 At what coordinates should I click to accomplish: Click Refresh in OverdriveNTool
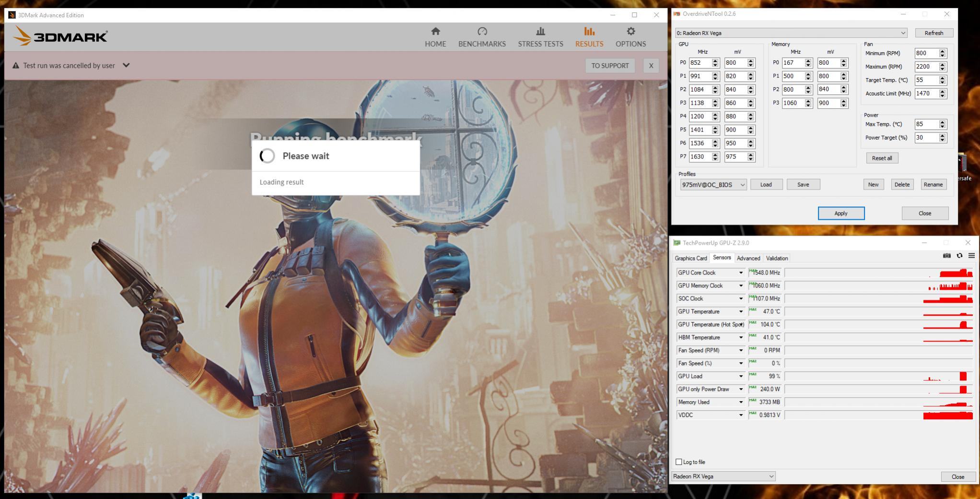933,33
